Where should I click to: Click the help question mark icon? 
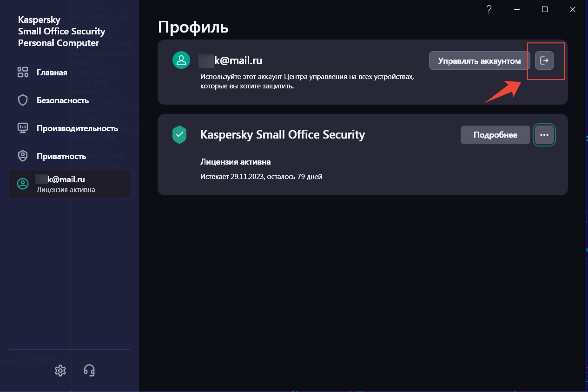pos(489,10)
